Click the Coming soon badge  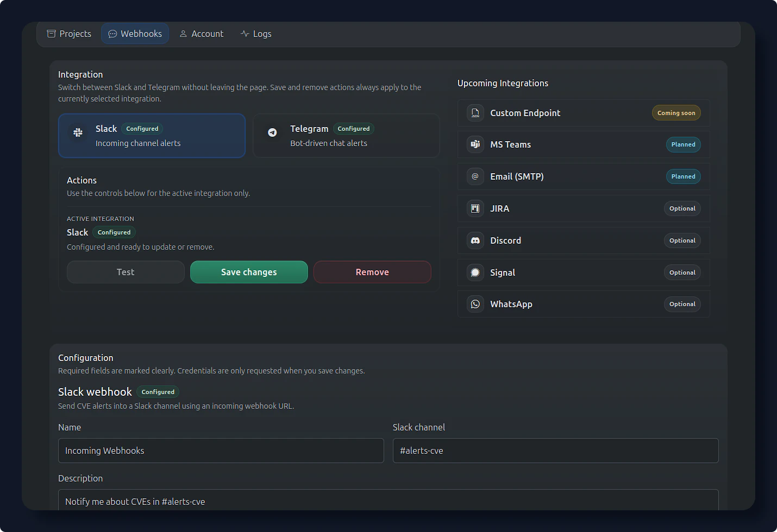[x=676, y=113]
